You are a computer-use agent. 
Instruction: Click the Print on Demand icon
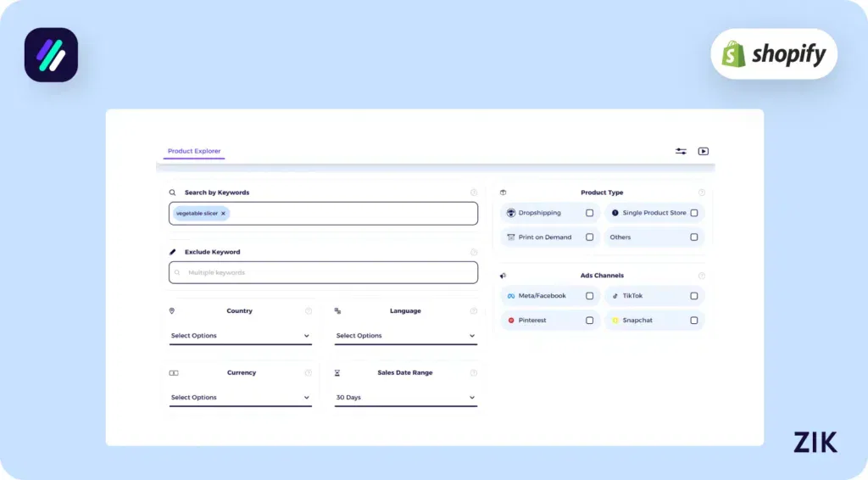(x=511, y=237)
